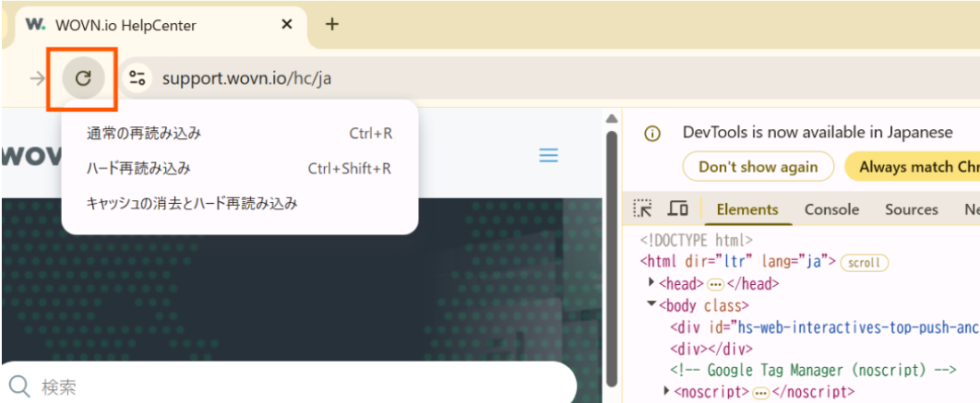The width and height of the screenshot is (980, 403).
Task: Close the WOVN.io HelpCenter tab
Action: tap(287, 25)
